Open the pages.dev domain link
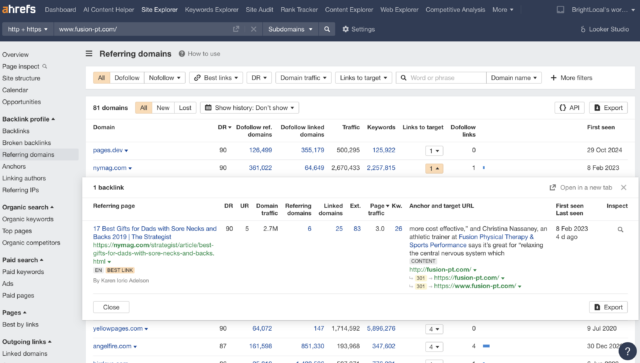Image resolution: width=640 pixels, height=363 pixels. tap(108, 150)
